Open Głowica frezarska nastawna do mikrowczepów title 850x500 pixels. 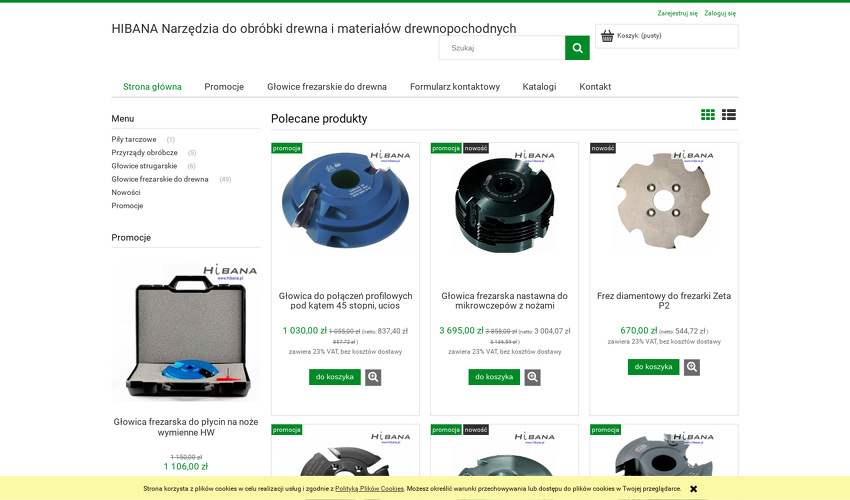505,301
